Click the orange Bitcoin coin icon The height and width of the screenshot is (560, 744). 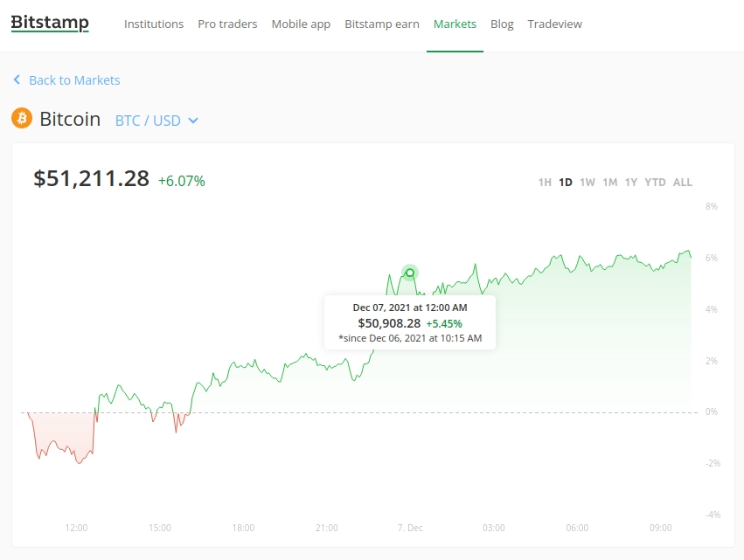[x=22, y=118]
